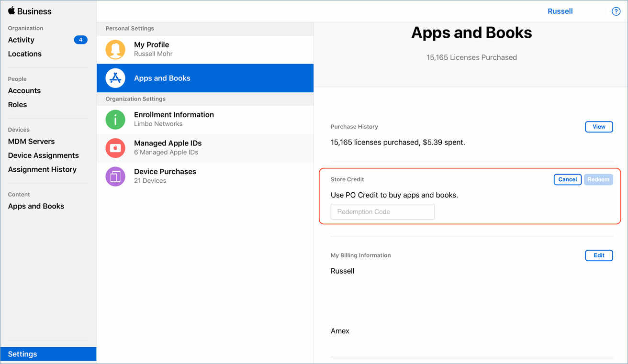Click the red Managed Apple IDs icon
The image size is (628, 364).
pyautogui.click(x=115, y=148)
